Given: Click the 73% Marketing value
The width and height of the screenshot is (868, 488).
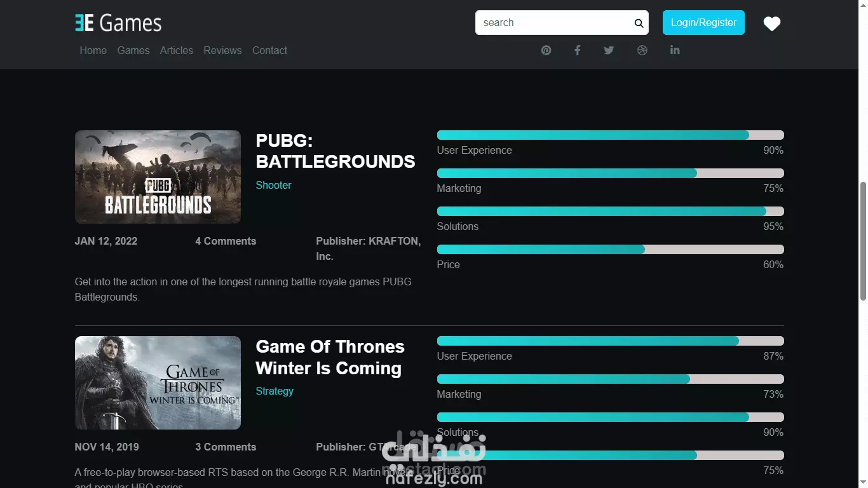Looking at the screenshot, I should coord(773,394).
